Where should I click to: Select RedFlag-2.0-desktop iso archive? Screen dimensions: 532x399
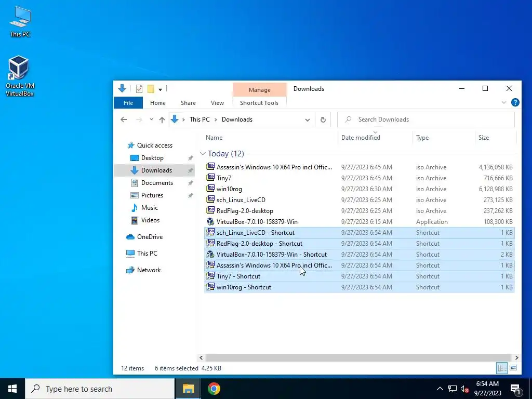(x=360, y=211)
